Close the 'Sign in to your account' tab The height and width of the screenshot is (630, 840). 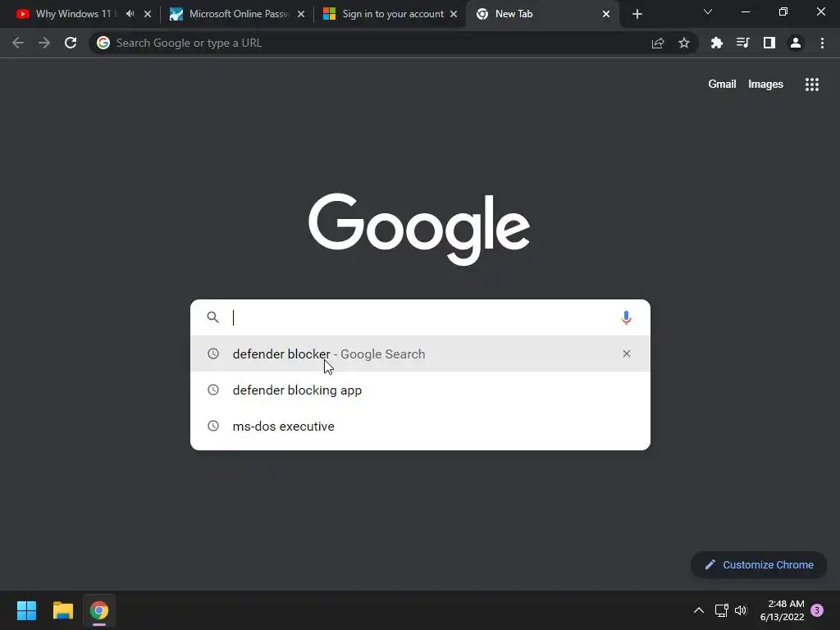(x=454, y=14)
